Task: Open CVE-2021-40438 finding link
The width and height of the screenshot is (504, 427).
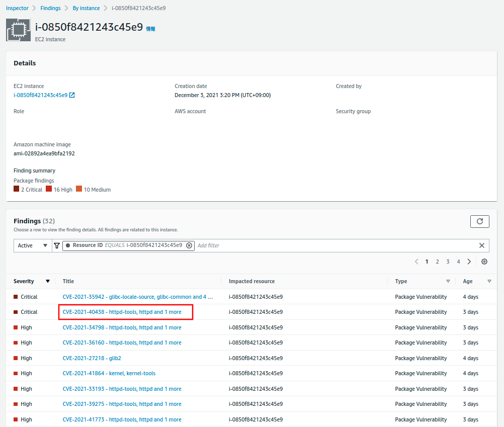Action: click(122, 312)
